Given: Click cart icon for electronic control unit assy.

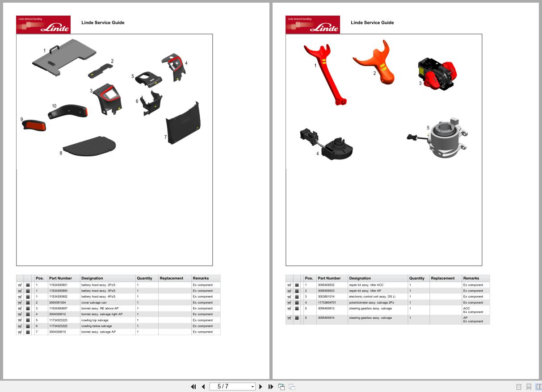Looking at the screenshot, I should pos(290,296).
